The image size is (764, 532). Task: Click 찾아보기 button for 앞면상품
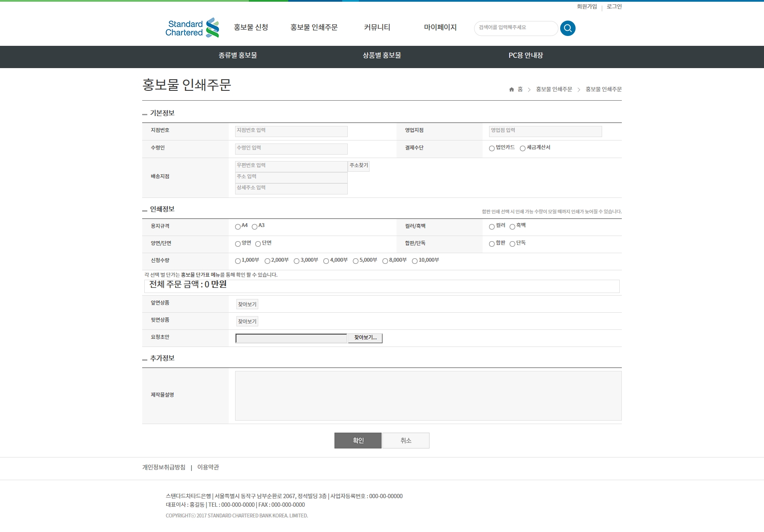[x=247, y=304]
